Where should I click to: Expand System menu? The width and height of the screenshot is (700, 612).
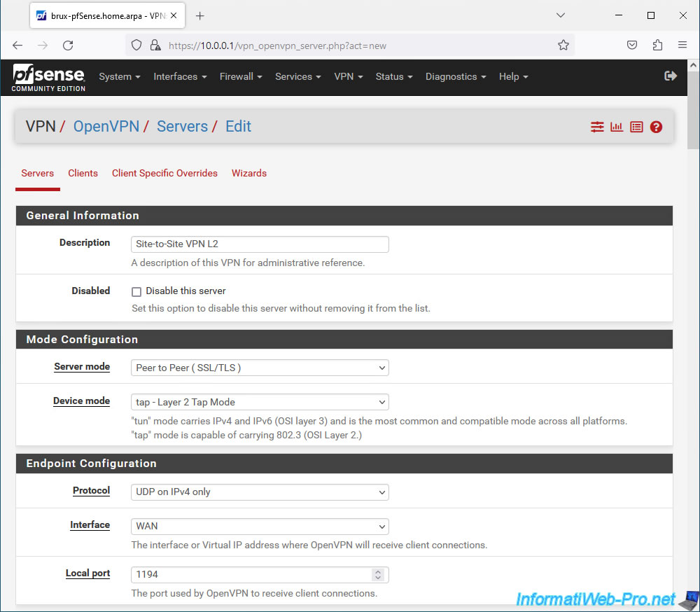pos(120,76)
